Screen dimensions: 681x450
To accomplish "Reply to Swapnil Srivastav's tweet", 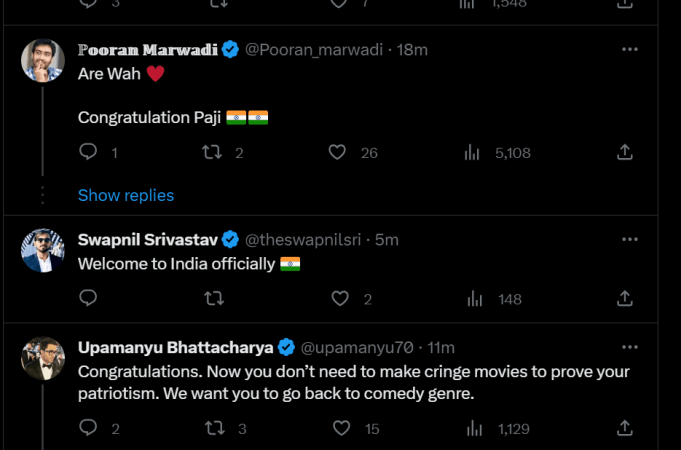I will coord(88,298).
